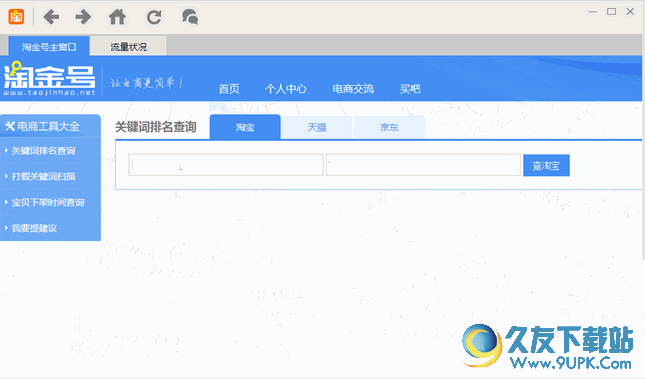Click the 关键词排名查询 page heading
This screenshot has width=645, height=379.
click(x=155, y=127)
